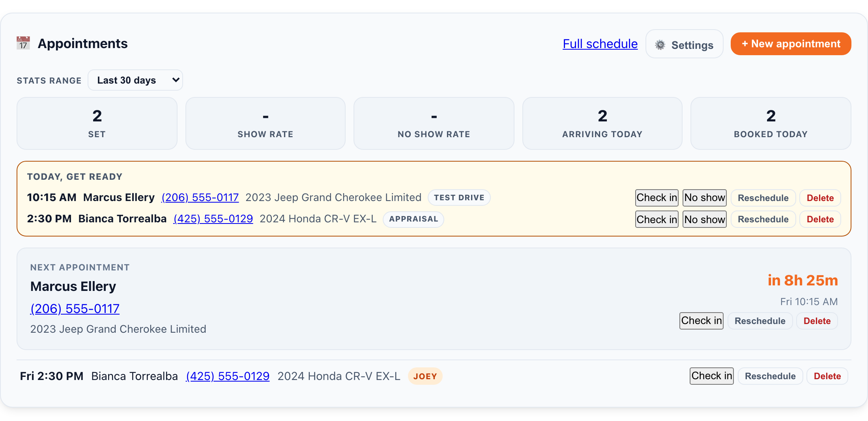
Task: Call Marcus Ellery's number in today list
Action: click(x=200, y=197)
